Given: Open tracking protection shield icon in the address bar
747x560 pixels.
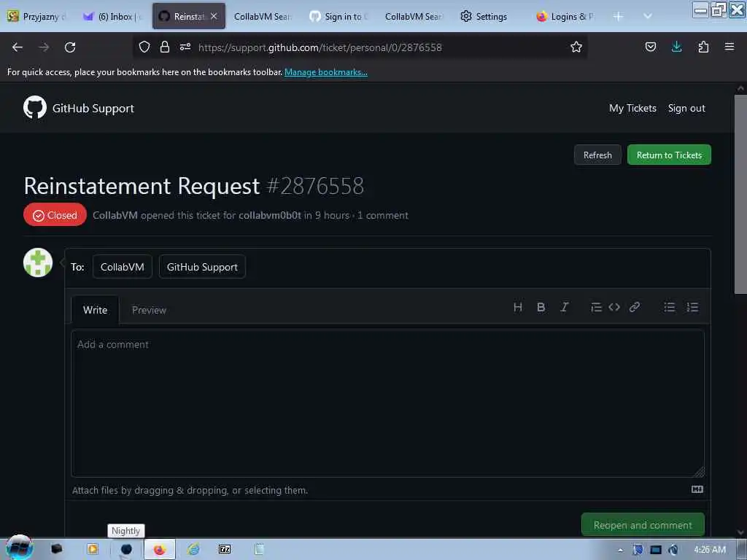Looking at the screenshot, I should pos(144,47).
